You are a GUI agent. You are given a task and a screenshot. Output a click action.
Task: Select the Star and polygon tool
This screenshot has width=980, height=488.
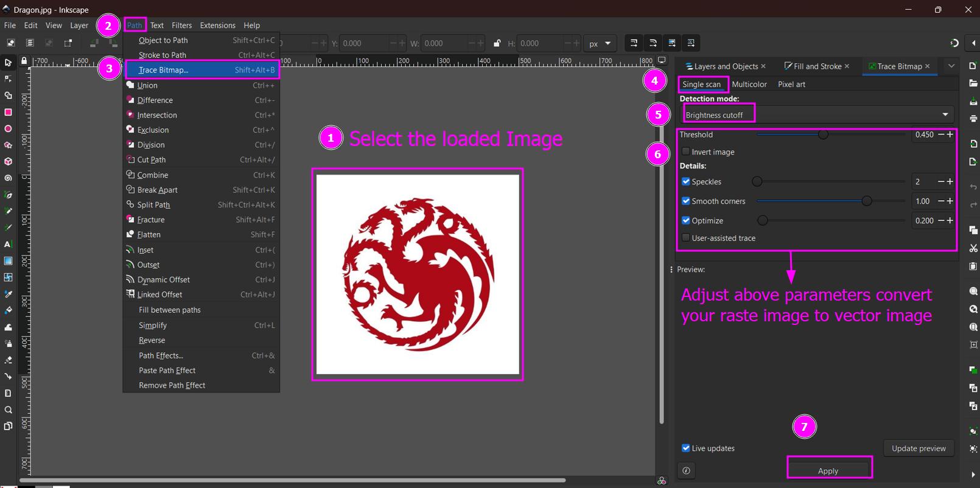(8, 145)
